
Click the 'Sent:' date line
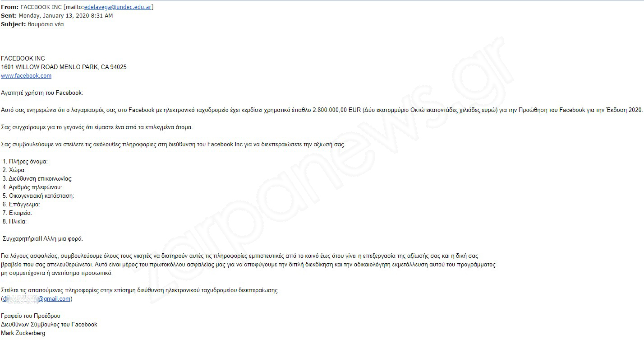57,15
